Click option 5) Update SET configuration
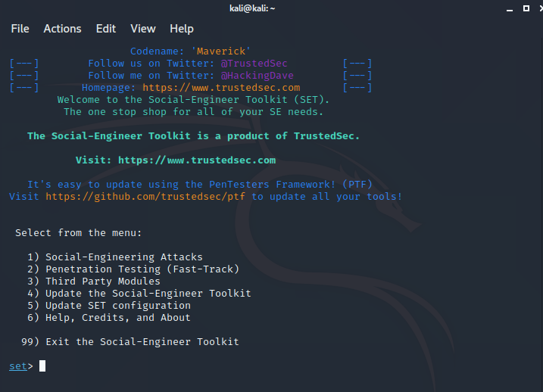Viewport: 543px width, 392px height. (x=109, y=306)
